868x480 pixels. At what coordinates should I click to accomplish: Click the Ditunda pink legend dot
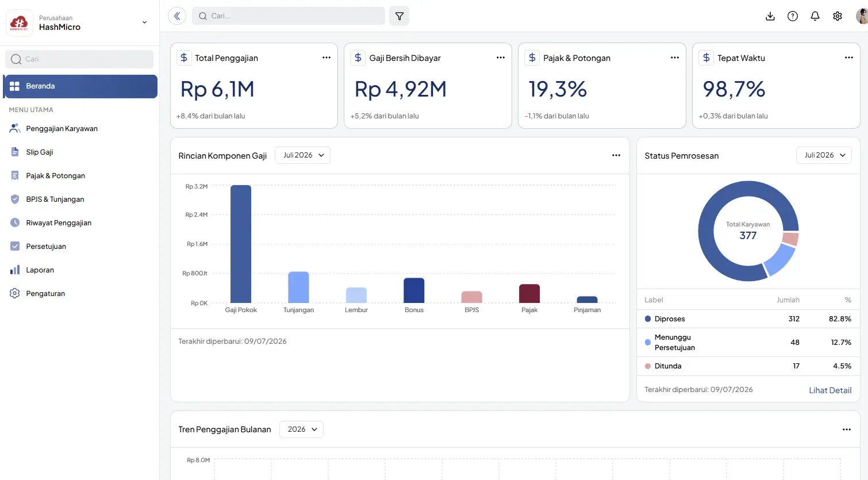648,366
